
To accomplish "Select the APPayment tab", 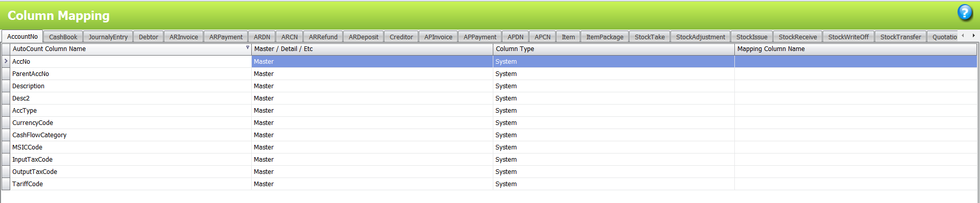I will click(480, 37).
